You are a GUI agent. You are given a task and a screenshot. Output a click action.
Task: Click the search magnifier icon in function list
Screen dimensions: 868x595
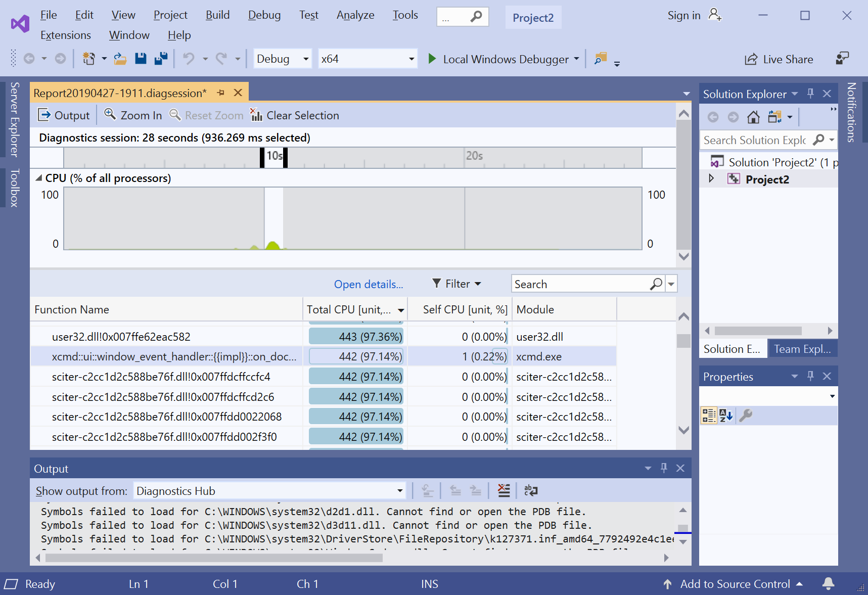click(656, 284)
